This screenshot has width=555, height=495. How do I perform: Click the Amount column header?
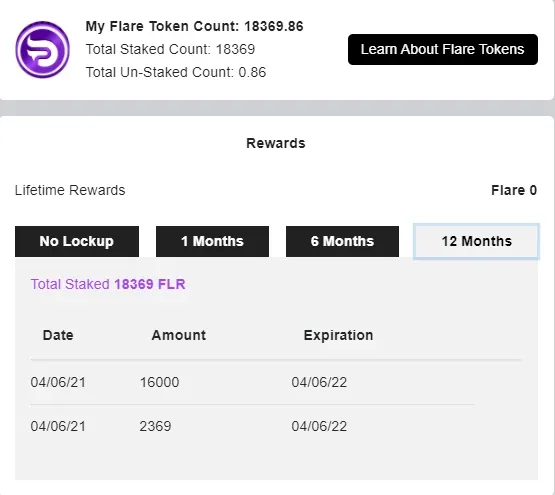179,335
